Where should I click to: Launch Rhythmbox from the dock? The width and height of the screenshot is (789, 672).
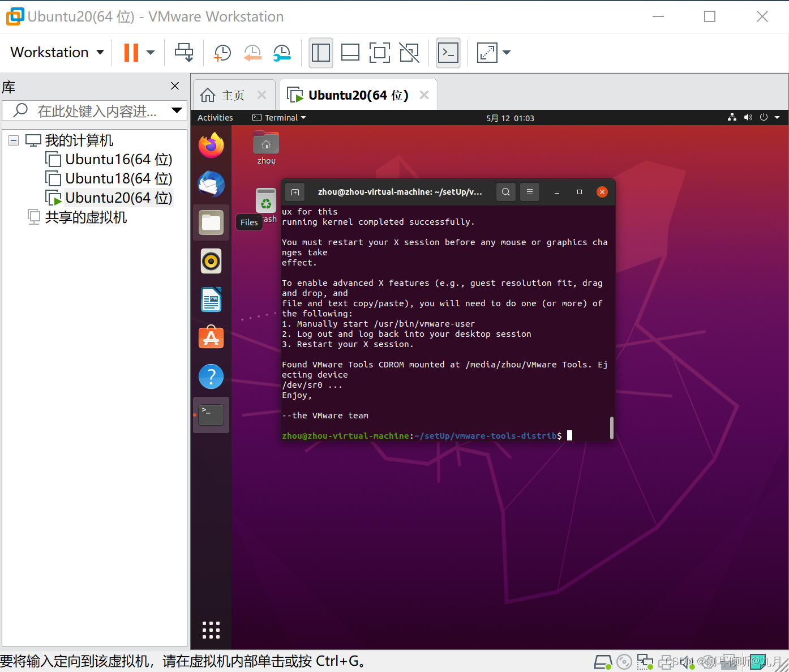(x=211, y=261)
